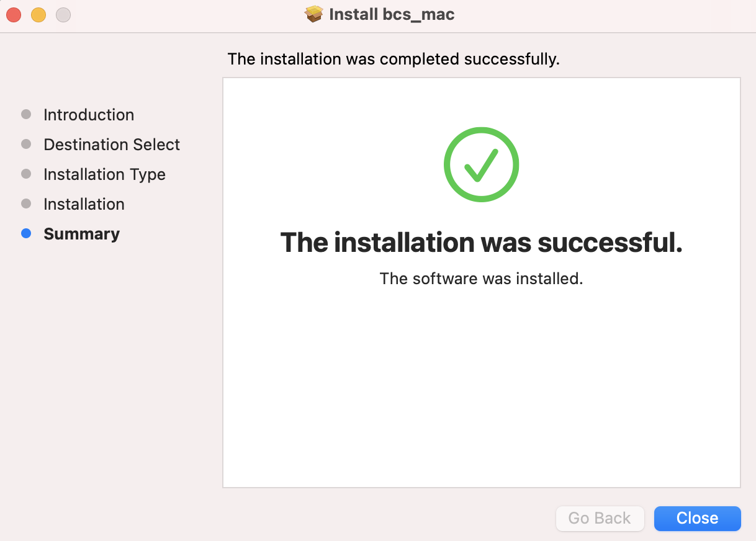Select the Installation Type step
The width and height of the screenshot is (756, 541).
104,174
